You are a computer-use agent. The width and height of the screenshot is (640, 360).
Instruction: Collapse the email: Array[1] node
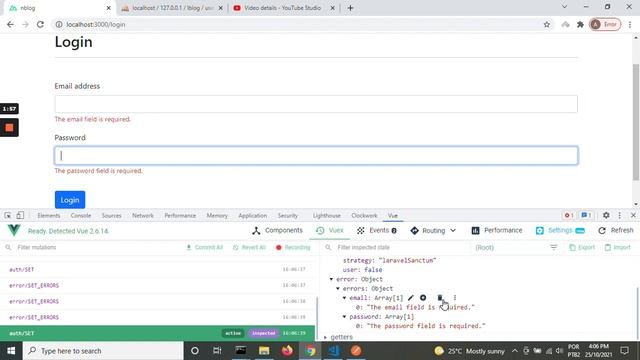(x=344, y=298)
